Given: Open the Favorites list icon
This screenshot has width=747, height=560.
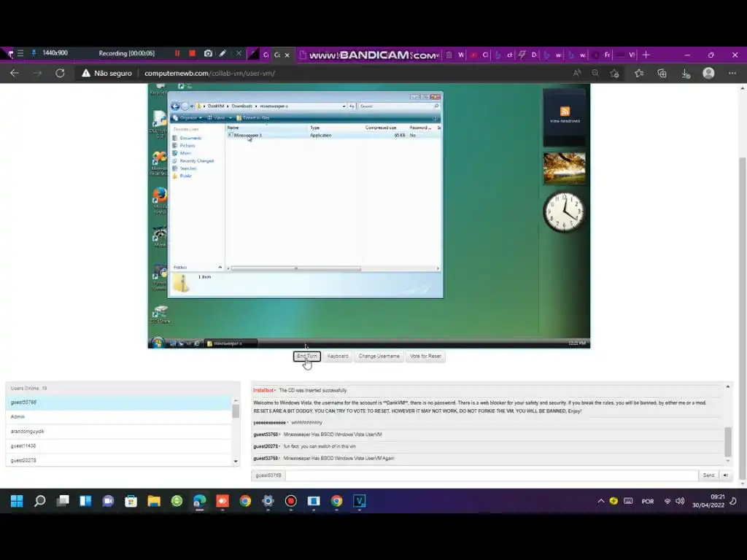Looking at the screenshot, I should (x=639, y=73).
